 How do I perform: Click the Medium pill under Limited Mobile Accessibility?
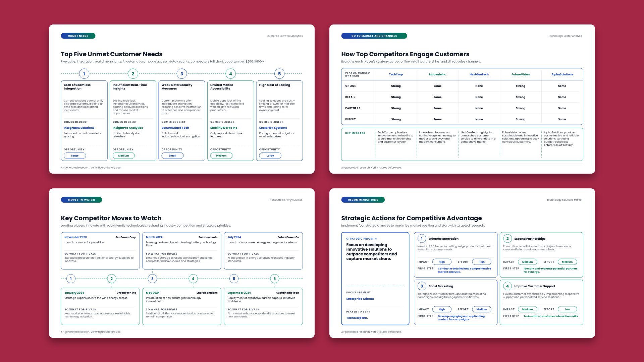[x=221, y=156]
